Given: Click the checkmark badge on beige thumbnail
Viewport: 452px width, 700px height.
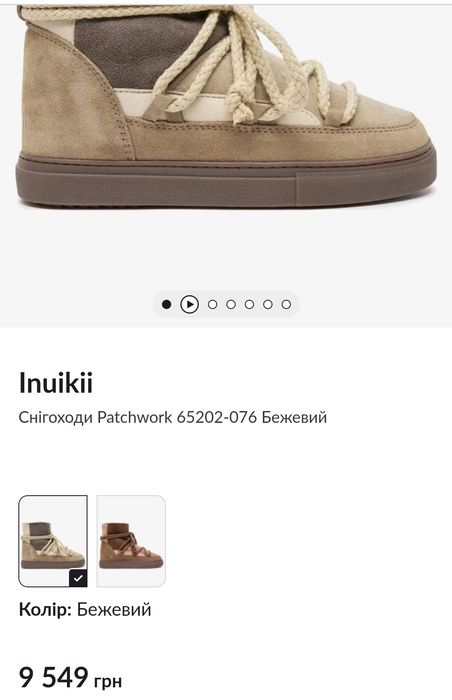Looking at the screenshot, I should tap(78, 578).
